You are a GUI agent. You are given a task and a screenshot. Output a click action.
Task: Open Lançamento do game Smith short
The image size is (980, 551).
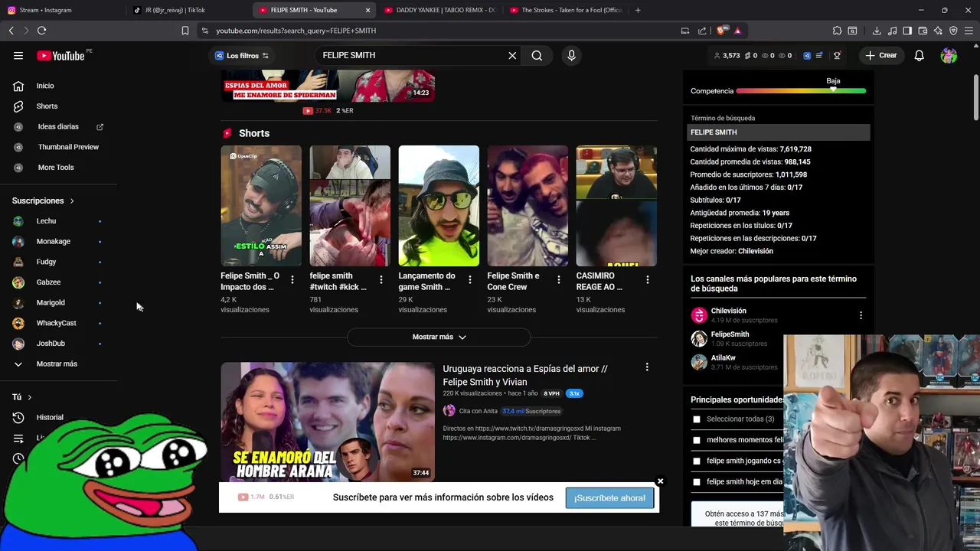click(439, 206)
